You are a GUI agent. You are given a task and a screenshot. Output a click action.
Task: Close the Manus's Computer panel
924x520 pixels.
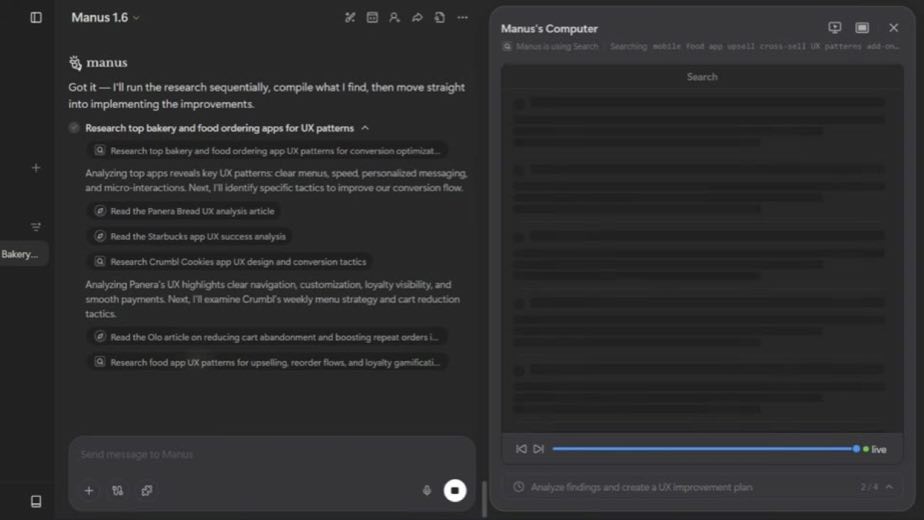(x=894, y=28)
